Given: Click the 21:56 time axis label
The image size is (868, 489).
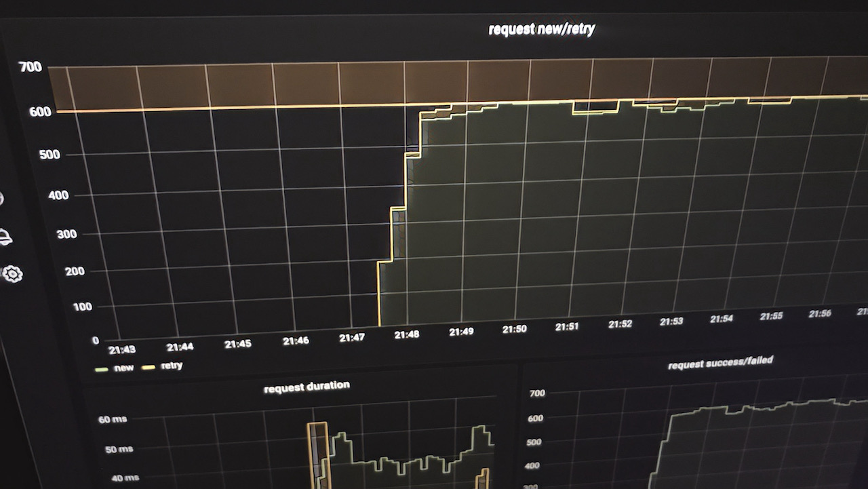Looking at the screenshot, I should [819, 314].
